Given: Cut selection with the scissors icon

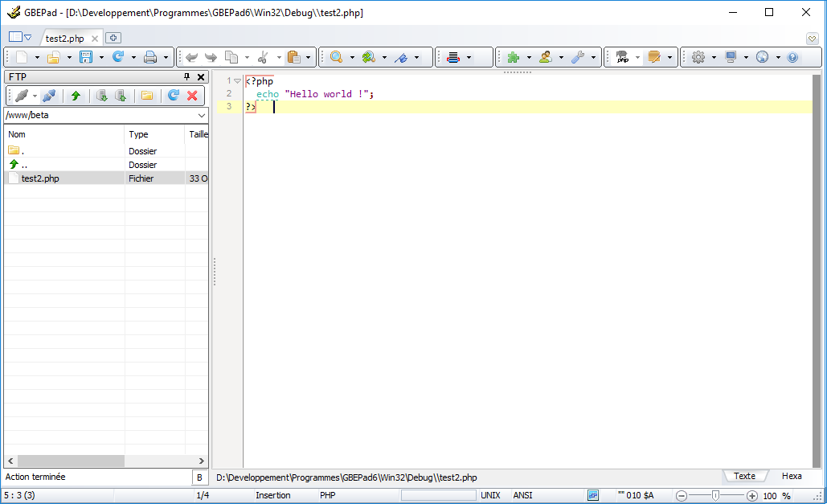Looking at the screenshot, I should 263,57.
